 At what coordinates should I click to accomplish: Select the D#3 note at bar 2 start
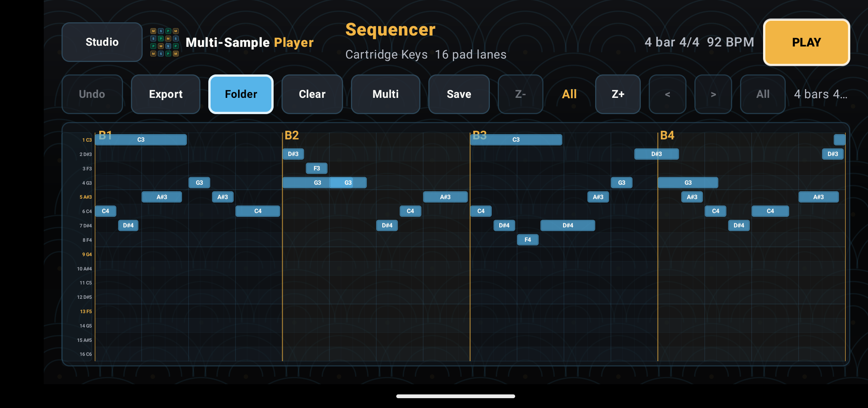(293, 154)
